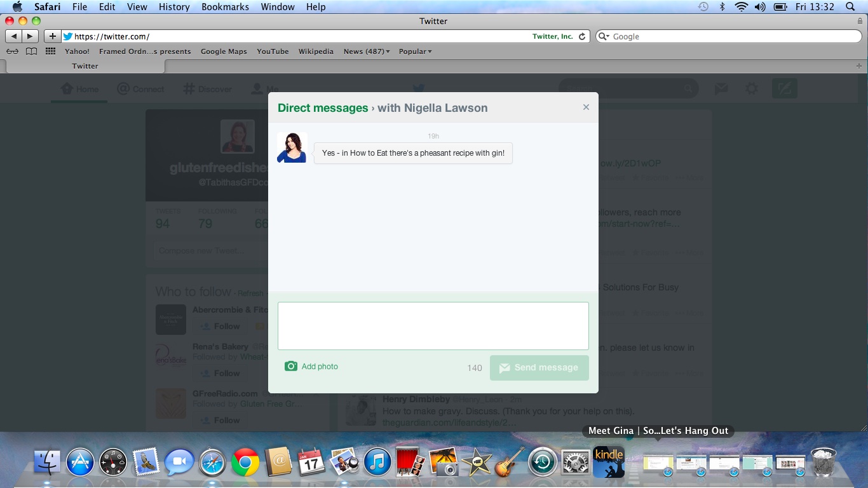Open the History menu
868x488 pixels.
pos(174,7)
